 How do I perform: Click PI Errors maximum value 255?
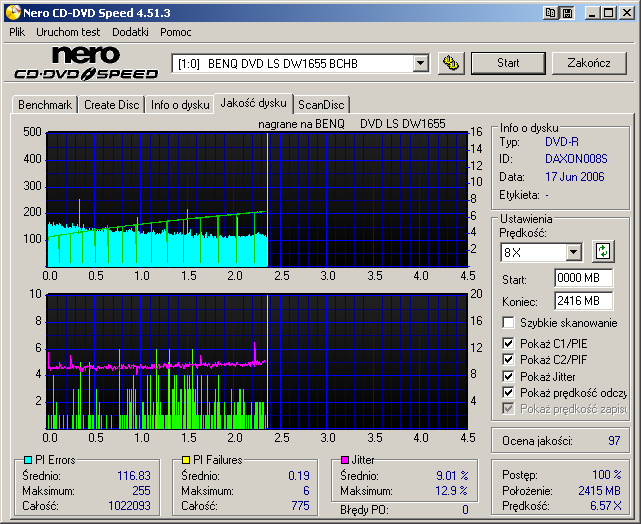tap(141, 490)
